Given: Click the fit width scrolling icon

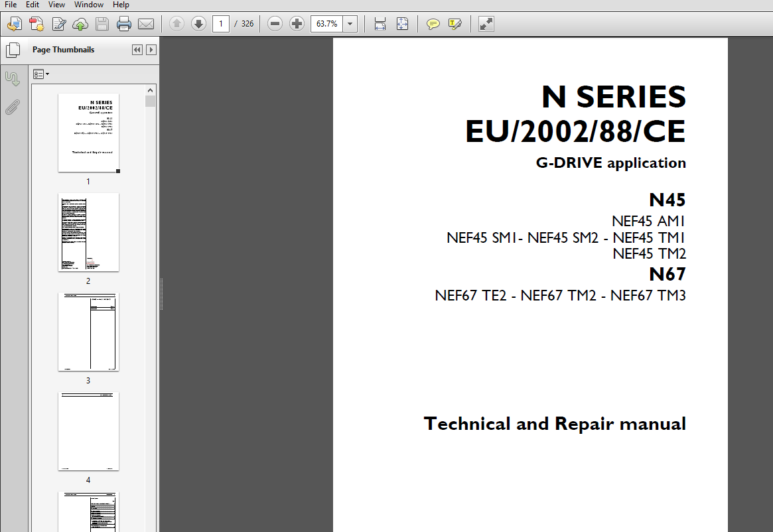Looking at the screenshot, I should tap(380, 24).
